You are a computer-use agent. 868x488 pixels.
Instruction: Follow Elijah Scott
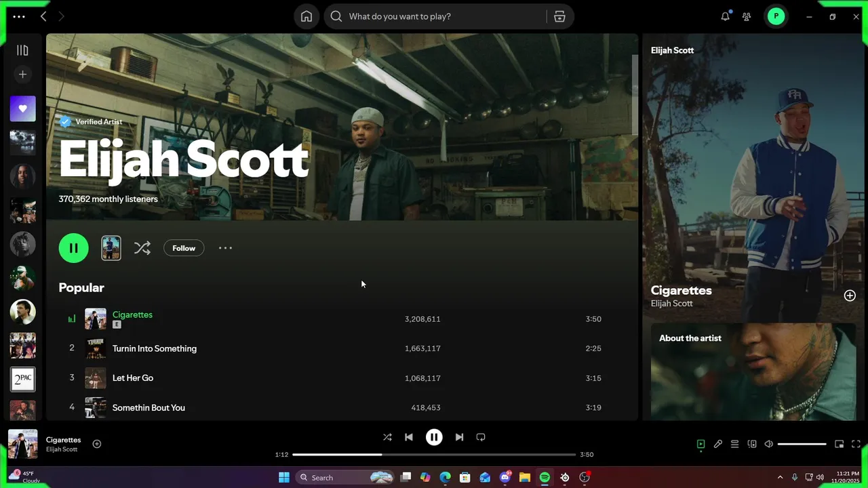click(x=184, y=248)
